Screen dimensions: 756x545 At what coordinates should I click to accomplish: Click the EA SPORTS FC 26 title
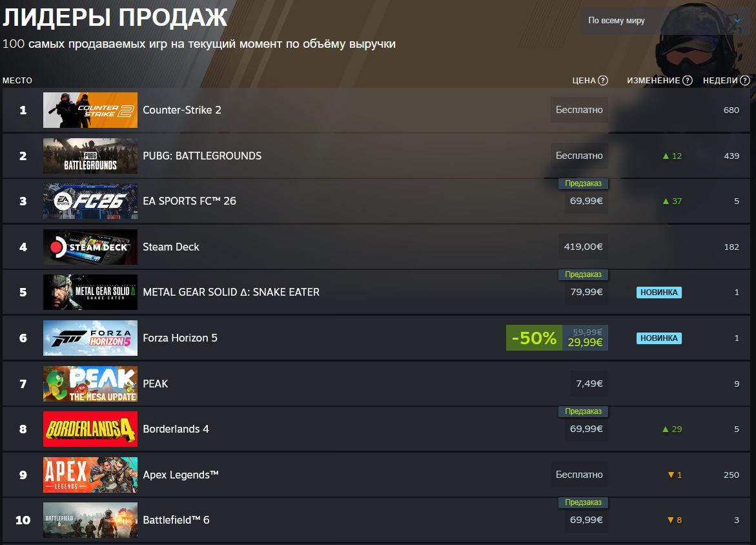coord(189,201)
